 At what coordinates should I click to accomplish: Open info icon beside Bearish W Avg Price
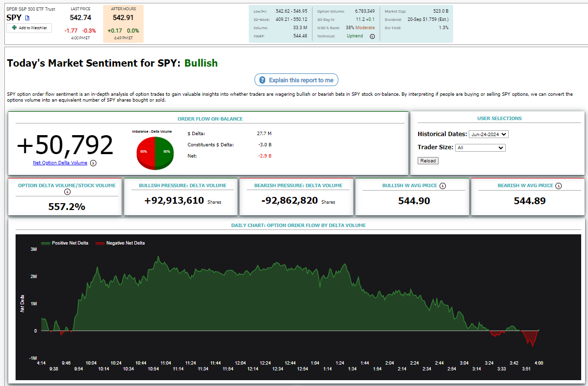click(559, 186)
